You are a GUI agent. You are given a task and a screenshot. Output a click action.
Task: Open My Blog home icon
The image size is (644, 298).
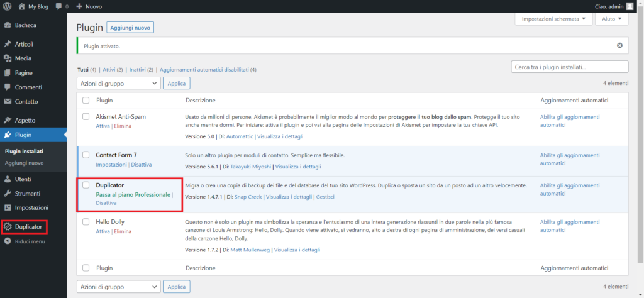[21, 6]
